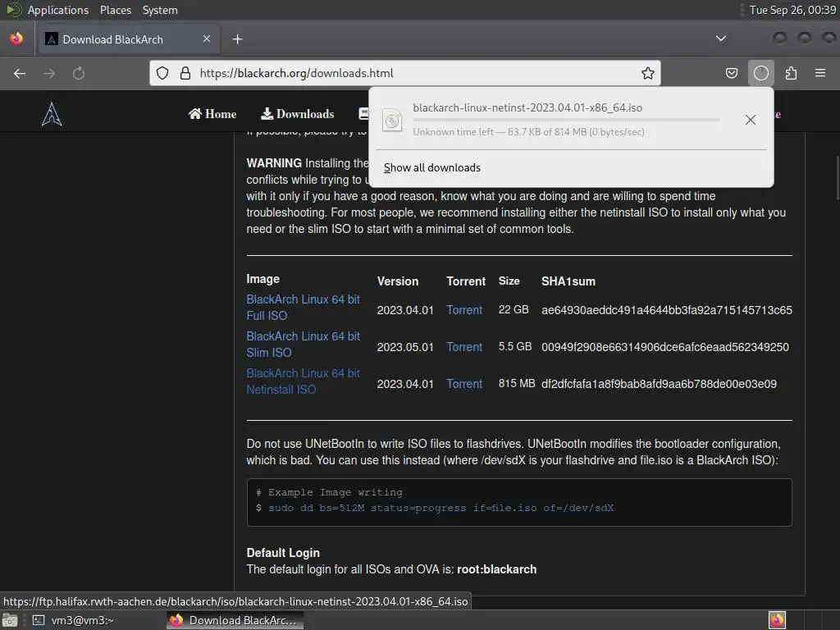This screenshot has width=840, height=630.
Task: Toggle the downloads progress toolbar icon
Action: pyautogui.click(x=761, y=73)
